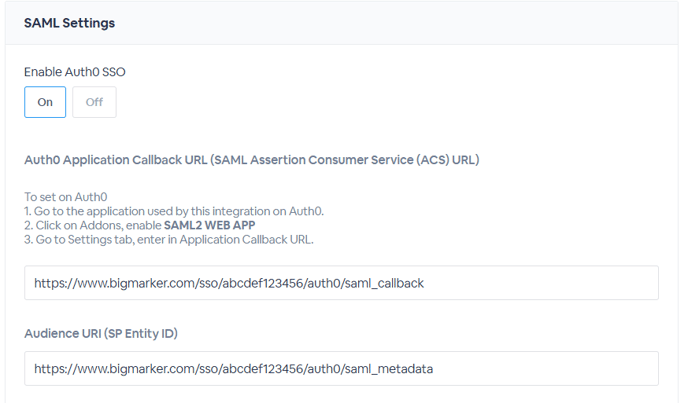Place cursor at saml_metadata in URI
Screen dimensions: 688x403
[x=389, y=369]
